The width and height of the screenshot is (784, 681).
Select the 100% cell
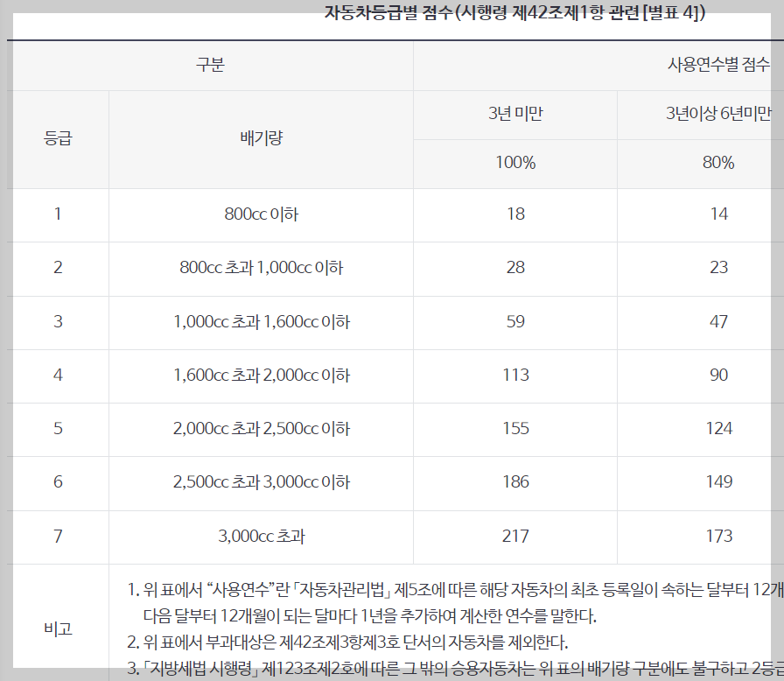[516, 163]
